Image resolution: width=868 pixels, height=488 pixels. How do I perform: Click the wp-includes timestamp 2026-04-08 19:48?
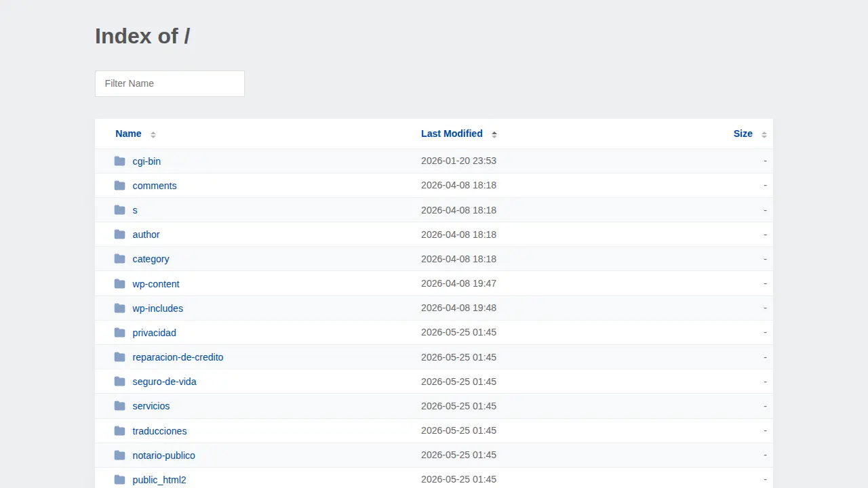click(458, 308)
